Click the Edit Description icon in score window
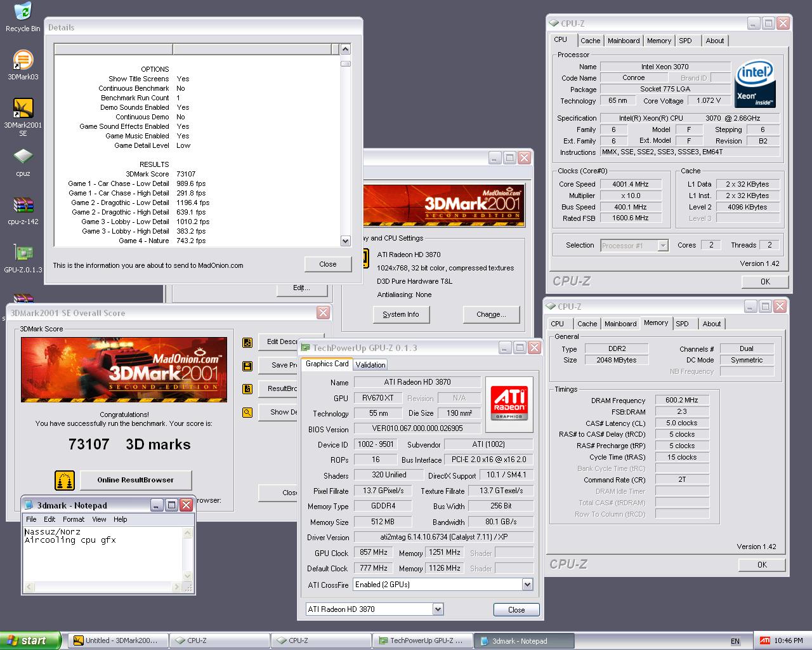Screen dimensions: 812x650 (247, 342)
